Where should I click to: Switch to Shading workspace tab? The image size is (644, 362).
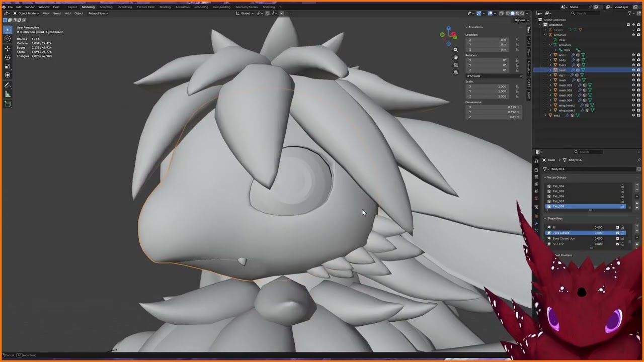pyautogui.click(x=165, y=7)
